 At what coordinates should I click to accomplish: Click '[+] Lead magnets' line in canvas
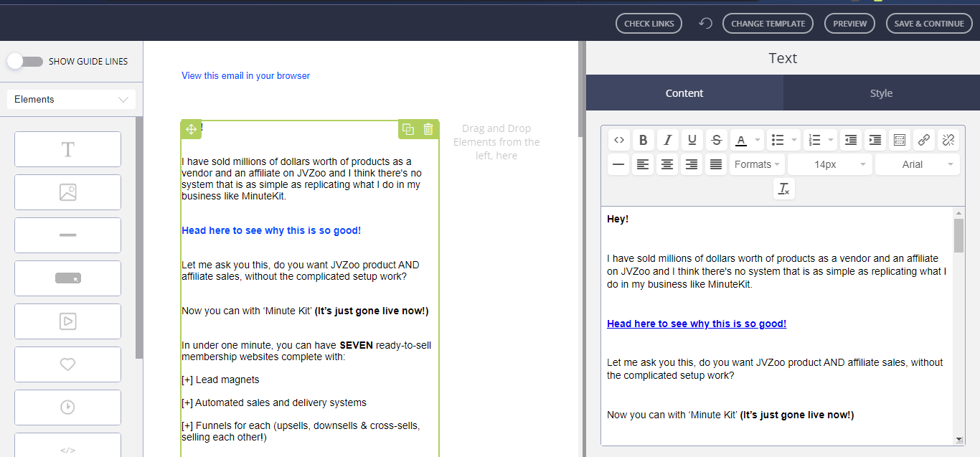coord(220,380)
